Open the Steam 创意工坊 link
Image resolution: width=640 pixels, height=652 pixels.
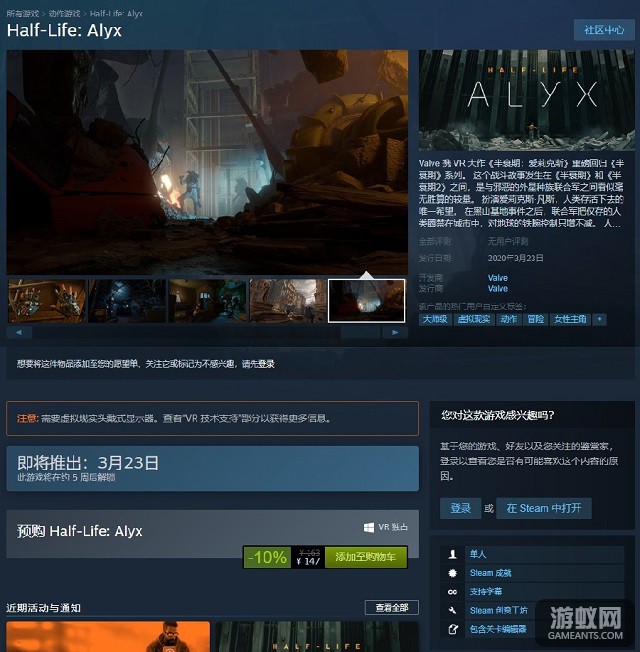pyautogui.click(x=499, y=610)
